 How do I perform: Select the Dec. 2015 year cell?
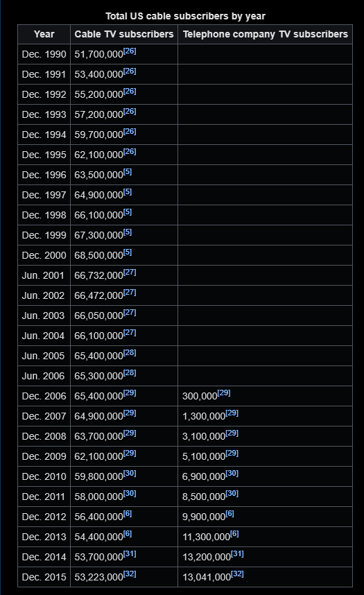click(x=44, y=577)
